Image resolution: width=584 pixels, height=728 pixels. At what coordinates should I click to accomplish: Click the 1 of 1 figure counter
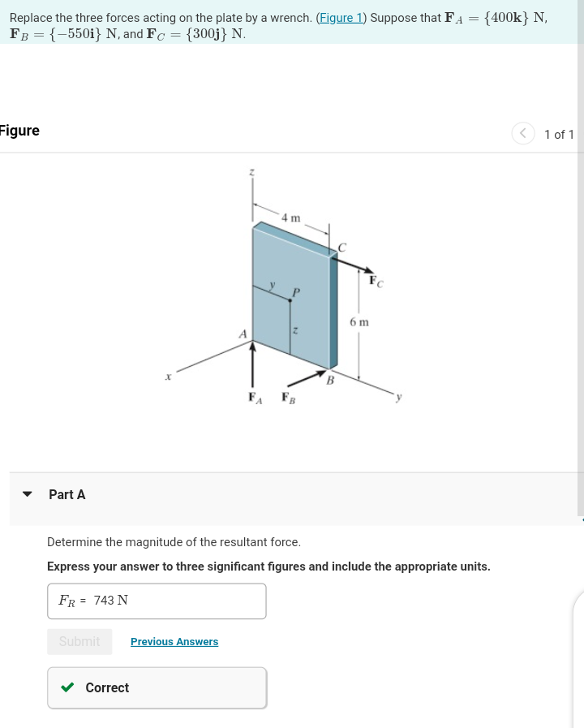pos(559,135)
